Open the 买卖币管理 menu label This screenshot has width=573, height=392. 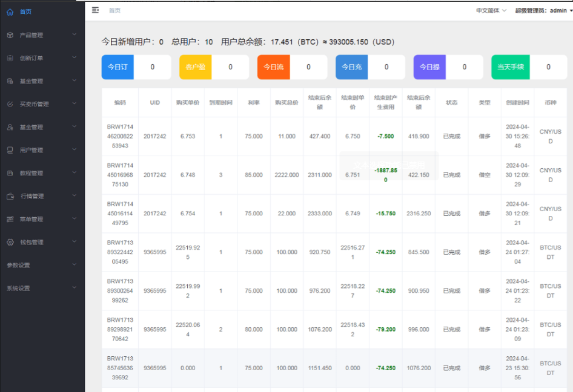[35, 104]
